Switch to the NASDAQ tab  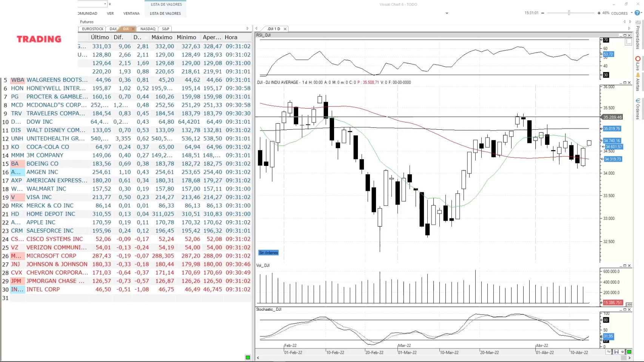[148, 29]
